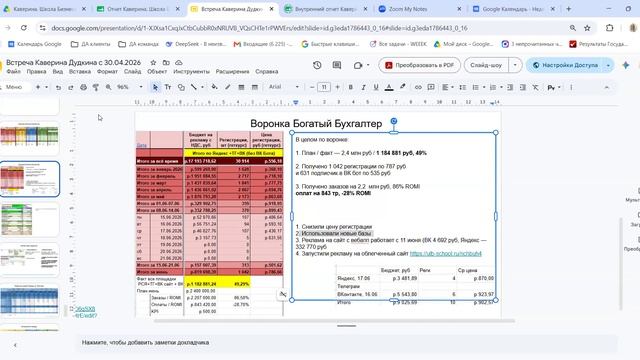
Task: Move the document using the folder icon
Action: [x=166, y=62]
